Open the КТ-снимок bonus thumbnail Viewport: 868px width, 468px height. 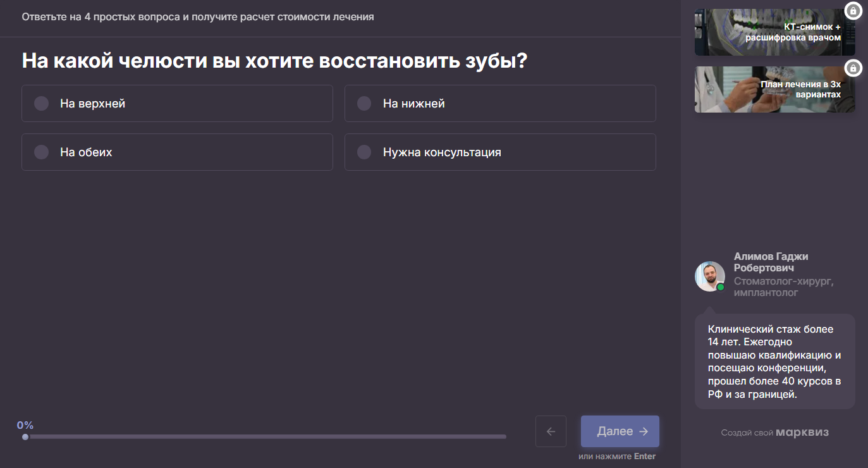[774, 32]
